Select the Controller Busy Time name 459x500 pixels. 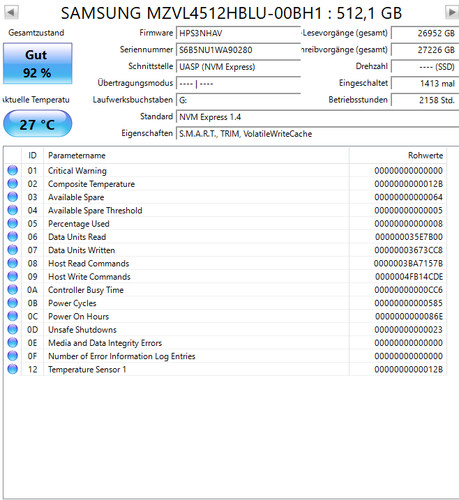tap(86, 290)
